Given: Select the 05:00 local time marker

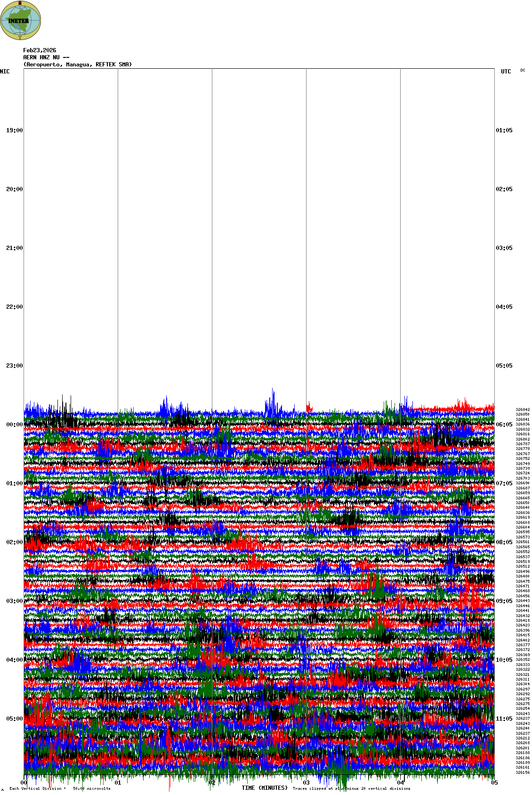Looking at the screenshot, I should tap(14, 719).
